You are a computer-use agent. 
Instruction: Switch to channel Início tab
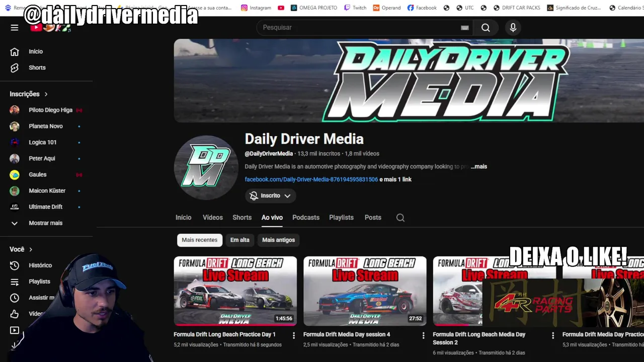[184, 218]
